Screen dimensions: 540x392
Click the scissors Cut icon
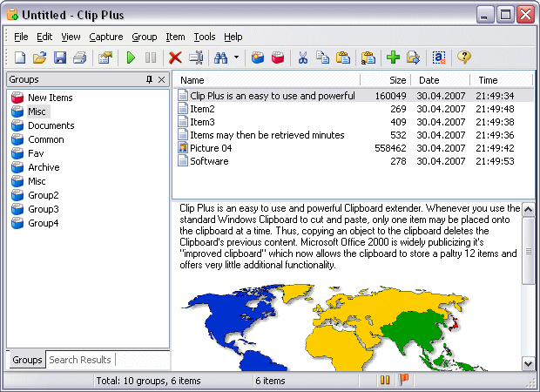(303, 57)
